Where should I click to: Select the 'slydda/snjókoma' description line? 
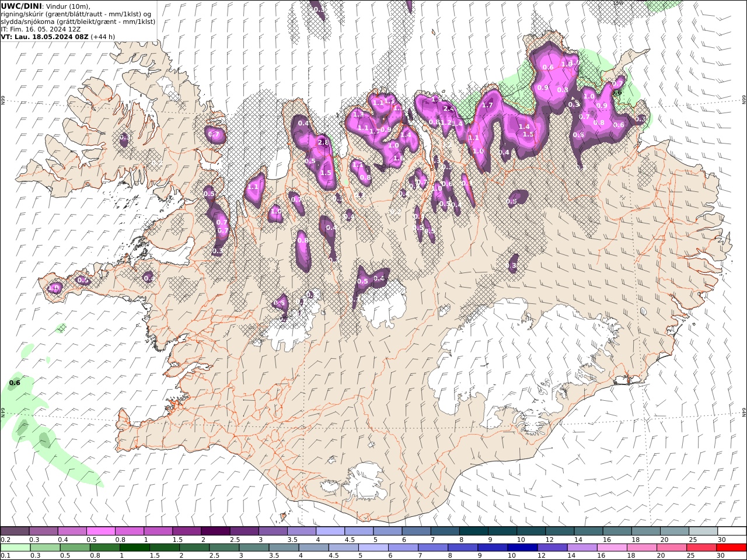point(78,22)
